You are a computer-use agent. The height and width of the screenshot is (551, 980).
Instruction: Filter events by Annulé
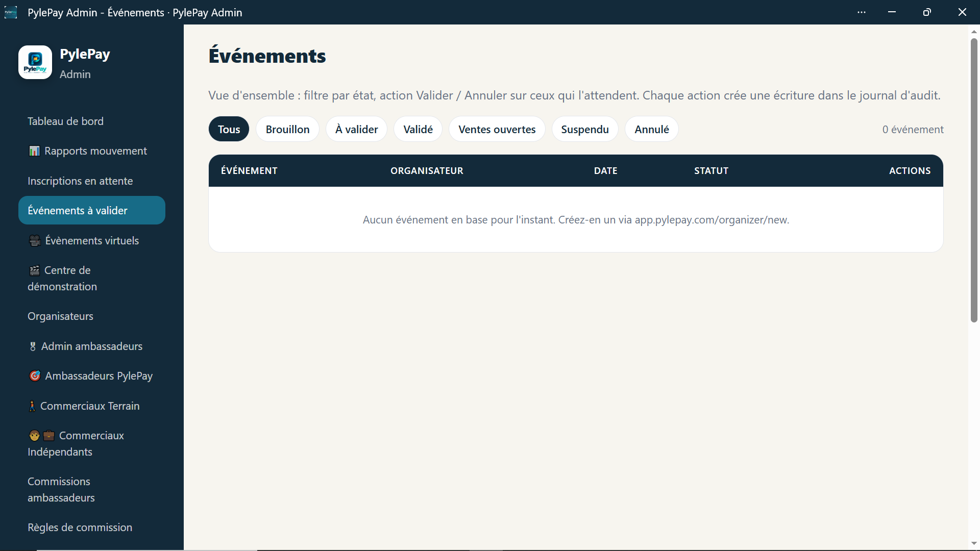pyautogui.click(x=652, y=129)
